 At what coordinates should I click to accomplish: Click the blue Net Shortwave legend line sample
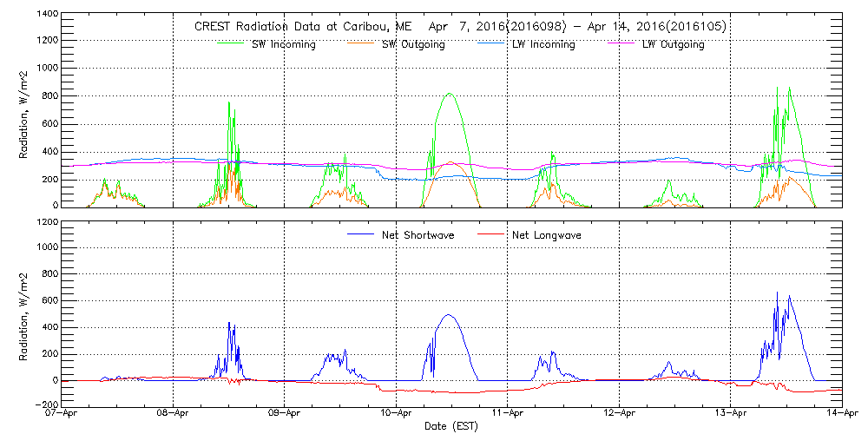tap(361, 235)
